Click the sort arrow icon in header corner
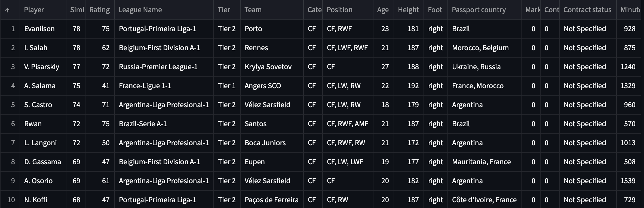 tap(7, 10)
